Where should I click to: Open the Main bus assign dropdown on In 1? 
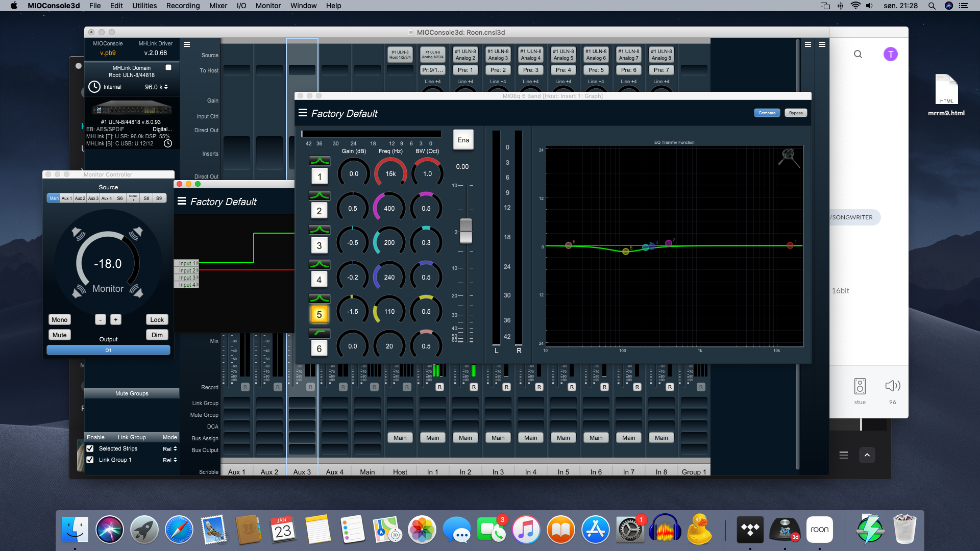[x=433, y=438]
